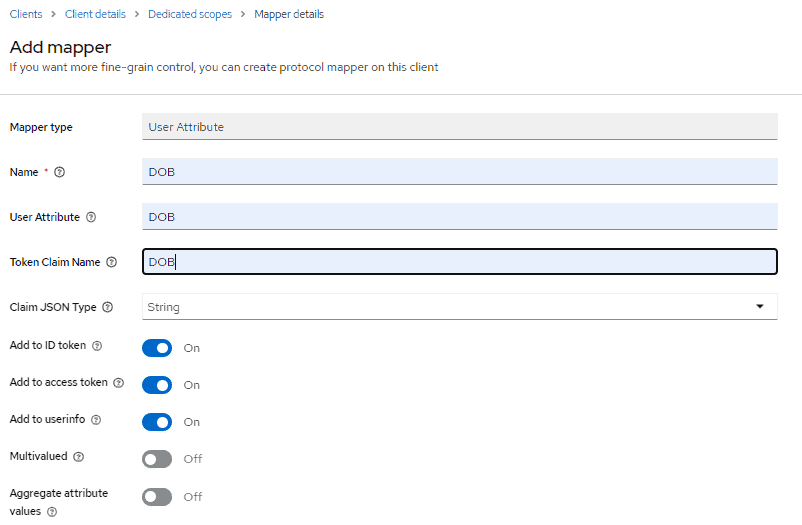Click the Name input field
This screenshot has width=802, height=525.
point(460,172)
